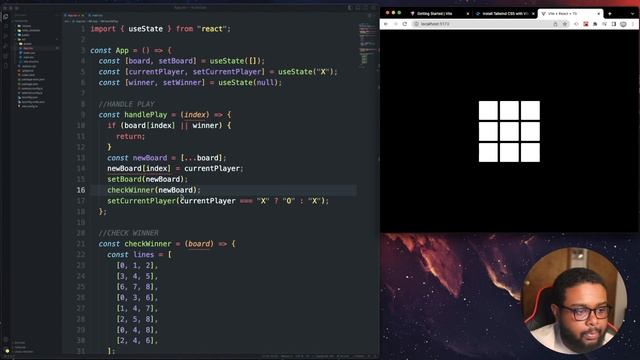Open Chrome side panel icon
640x360 pixels.
(614, 24)
